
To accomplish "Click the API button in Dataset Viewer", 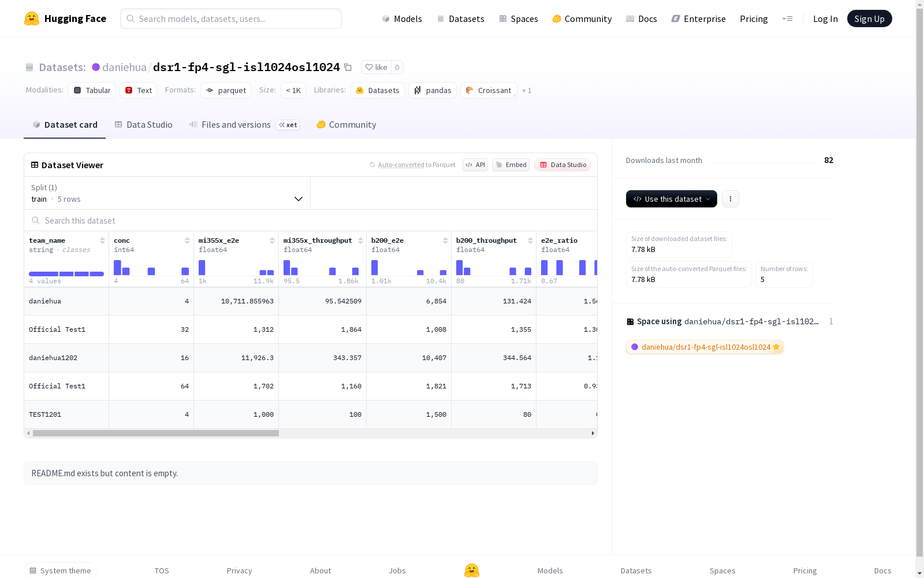I will tap(475, 165).
